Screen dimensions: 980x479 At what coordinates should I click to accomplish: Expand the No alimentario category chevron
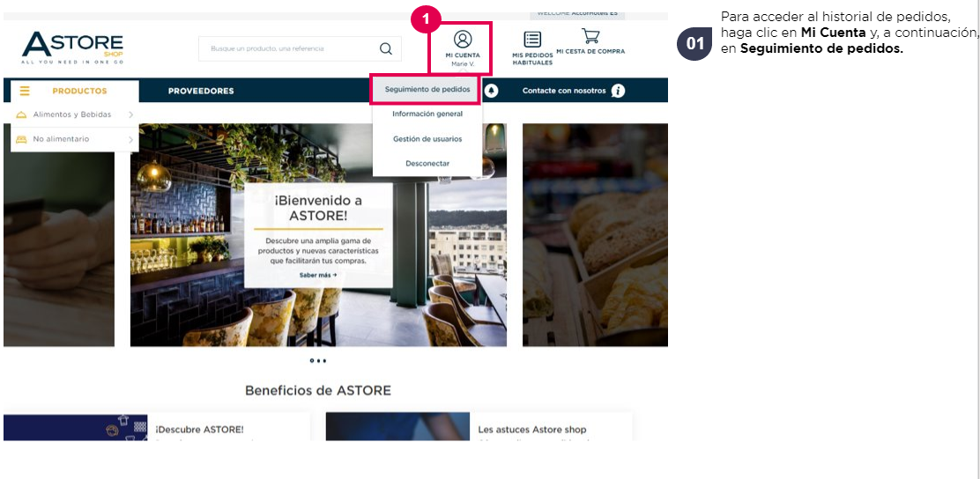click(130, 139)
